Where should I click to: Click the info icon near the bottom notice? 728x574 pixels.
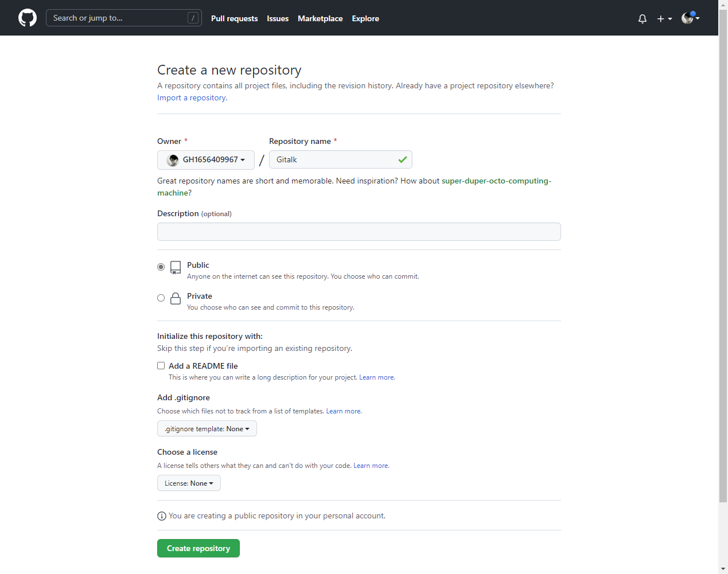pyautogui.click(x=161, y=516)
